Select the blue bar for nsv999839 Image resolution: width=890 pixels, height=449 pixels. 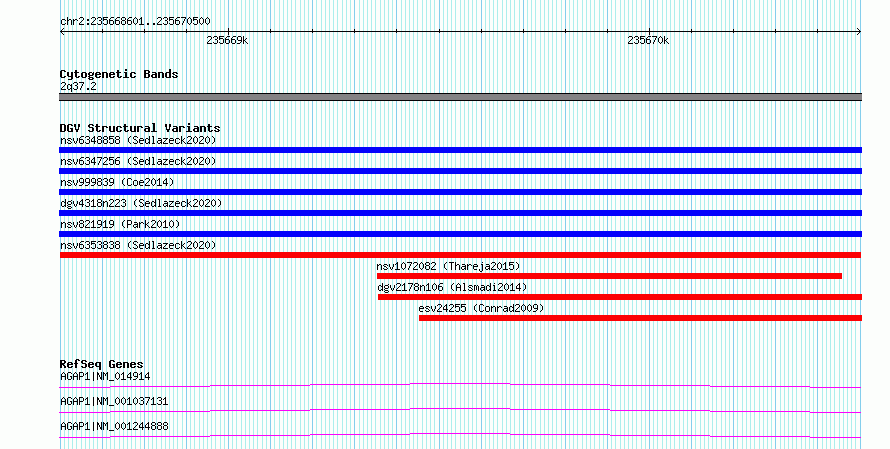(x=460, y=192)
